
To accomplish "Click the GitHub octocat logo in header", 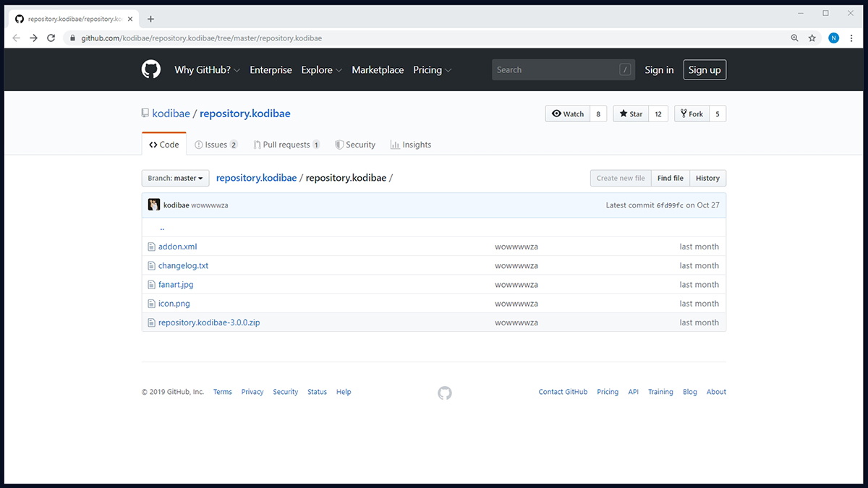I will pos(150,69).
